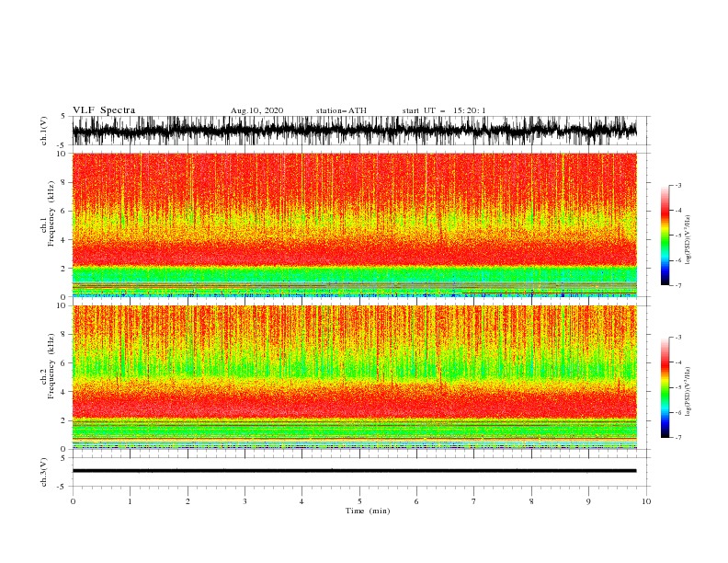Viewport: 728px width, 563px height.
Task: Click the "-7" tick on ch.1 color bar
Action: click(x=677, y=285)
